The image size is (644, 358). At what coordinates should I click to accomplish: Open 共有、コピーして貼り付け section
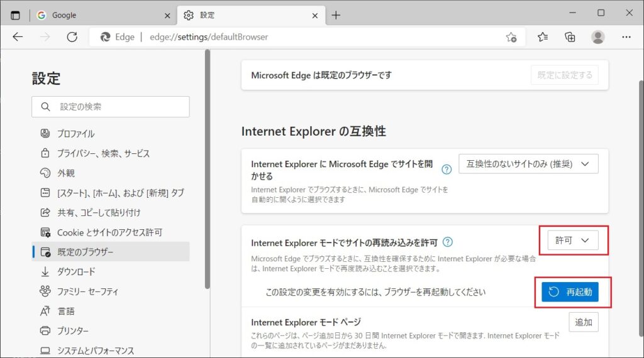[111, 212]
